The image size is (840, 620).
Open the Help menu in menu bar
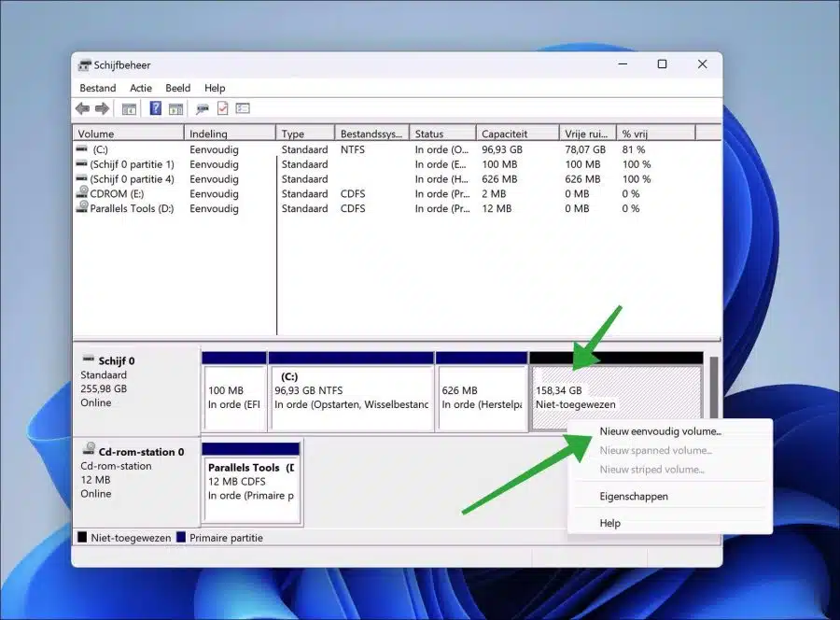click(215, 88)
